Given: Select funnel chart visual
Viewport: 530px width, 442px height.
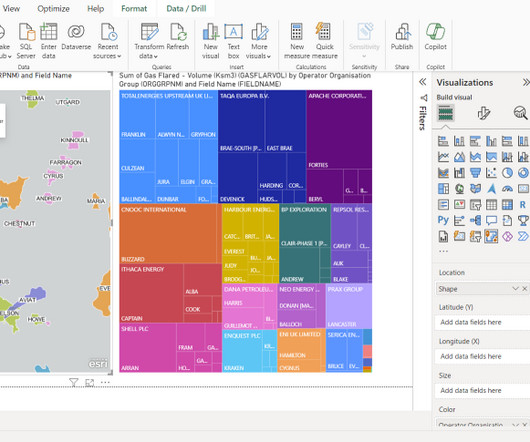Looking at the screenshot, I should (475, 173).
